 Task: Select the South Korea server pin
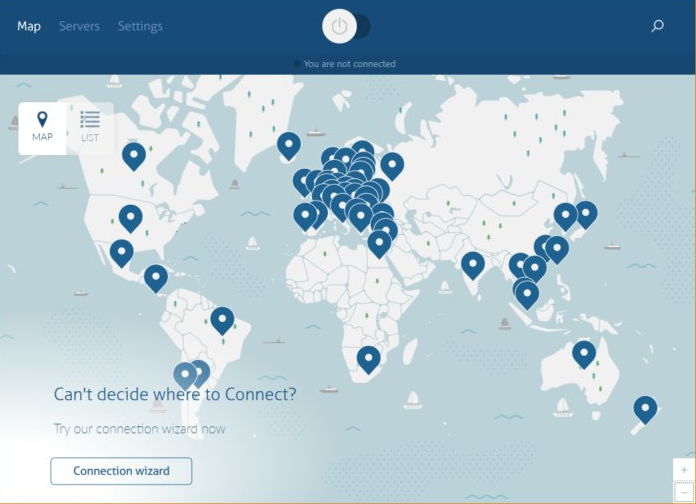point(565,216)
